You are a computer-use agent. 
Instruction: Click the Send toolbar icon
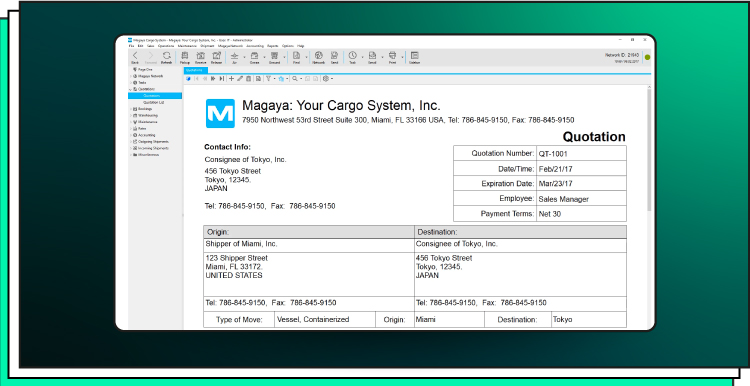point(334,55)
